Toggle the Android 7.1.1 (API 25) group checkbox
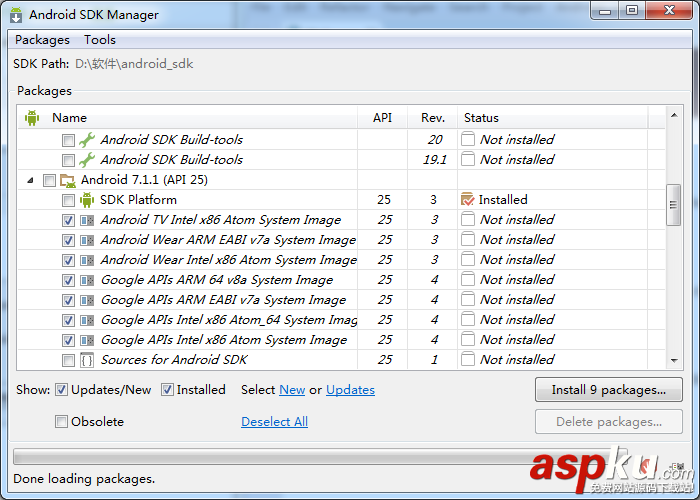 (x=49, y=180)
